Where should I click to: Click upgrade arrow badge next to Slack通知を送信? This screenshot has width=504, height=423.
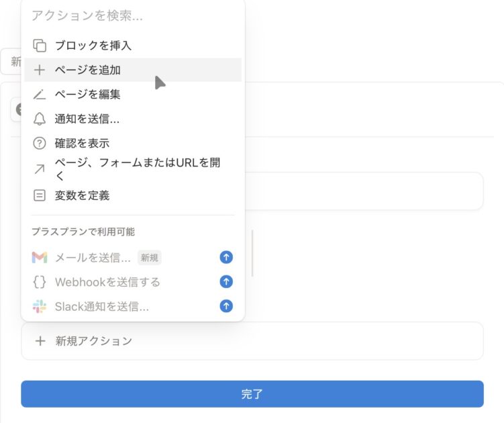pyautogui.click(x=226, y=306)
